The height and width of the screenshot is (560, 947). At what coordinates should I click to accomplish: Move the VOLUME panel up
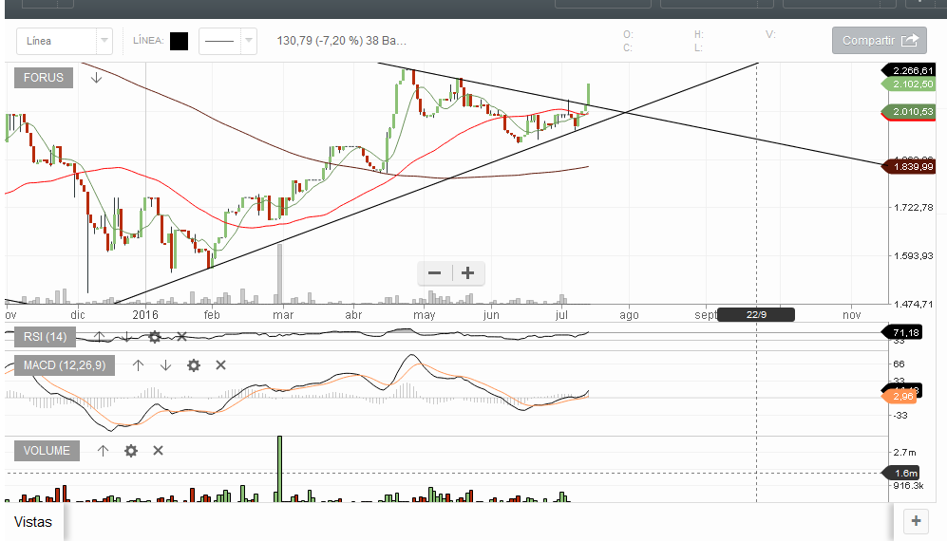coord(104,451)
